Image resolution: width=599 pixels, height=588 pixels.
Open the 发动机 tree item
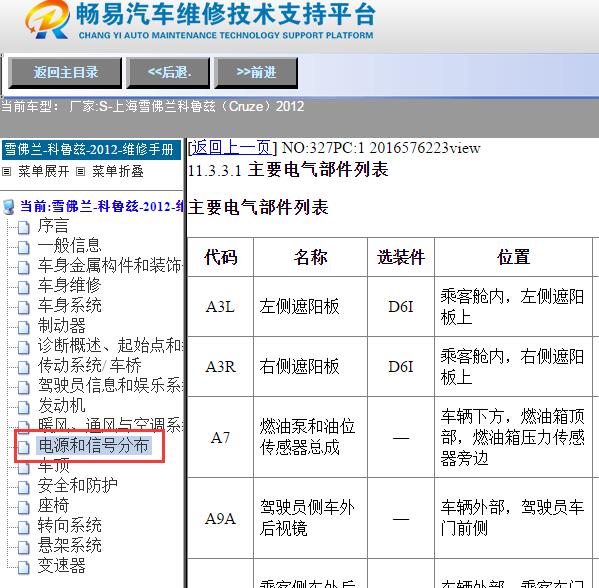point(61,405)
